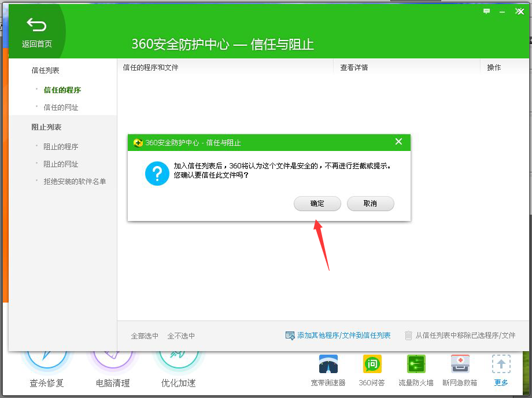Click the 更多 link text
The image size is (532, 398).
tap(501, 383)
